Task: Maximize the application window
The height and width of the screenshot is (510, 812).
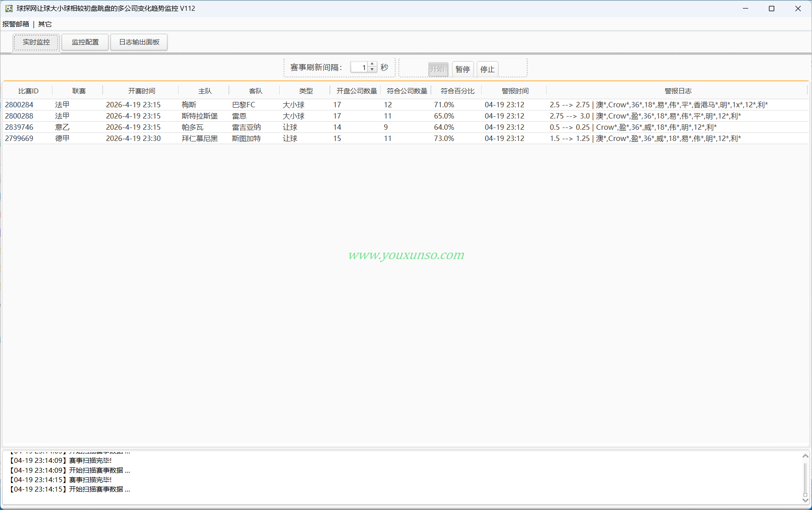Action: click(772, 9)
